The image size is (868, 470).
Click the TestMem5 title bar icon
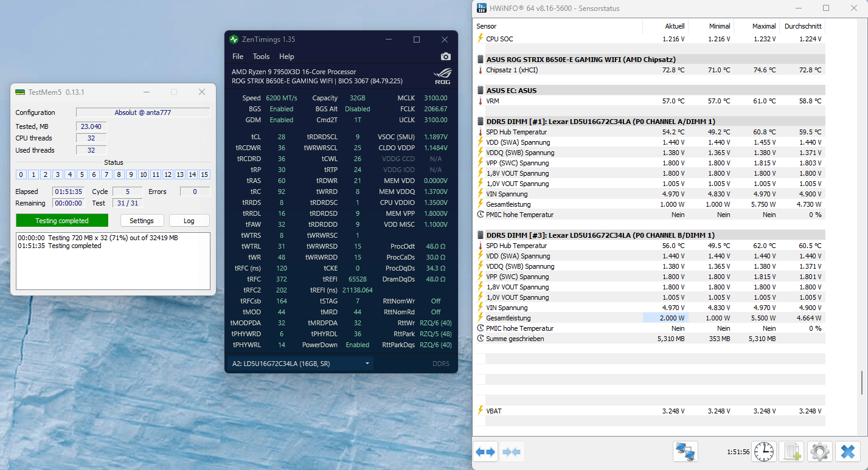coord(20,92)
